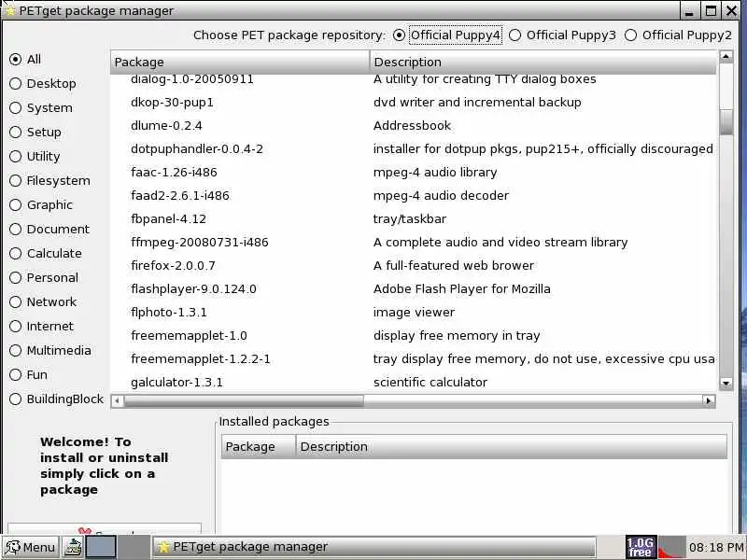Click the star icon in window title bar

pyautogui.click(x=10, y=10)
